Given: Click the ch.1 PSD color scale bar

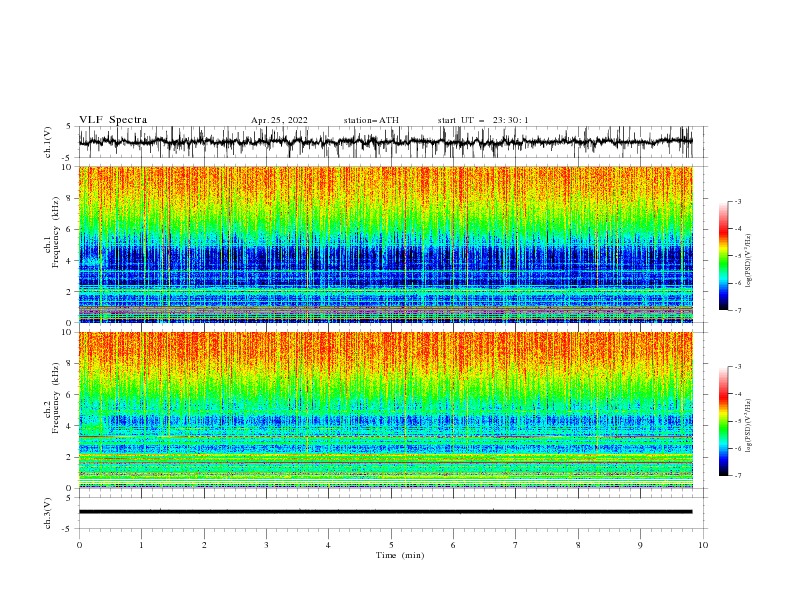Looking at the screenshot, I should click(723, 255).
